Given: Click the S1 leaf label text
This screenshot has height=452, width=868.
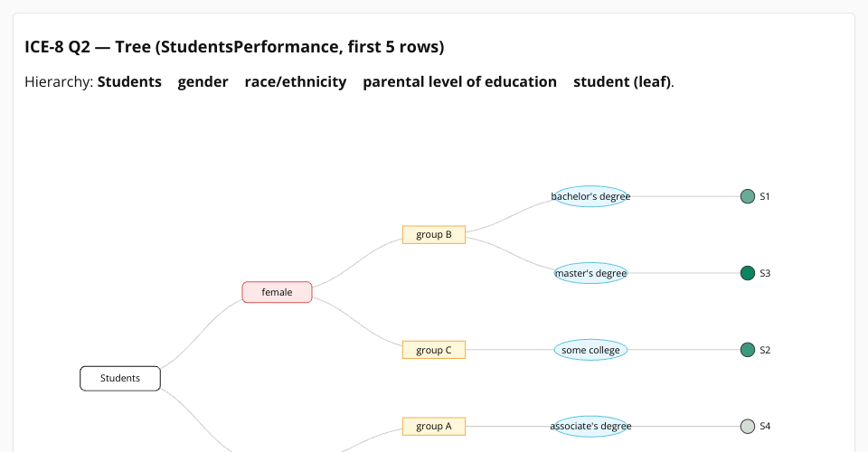Looking at the screenshot, I should tap(765, 196).
